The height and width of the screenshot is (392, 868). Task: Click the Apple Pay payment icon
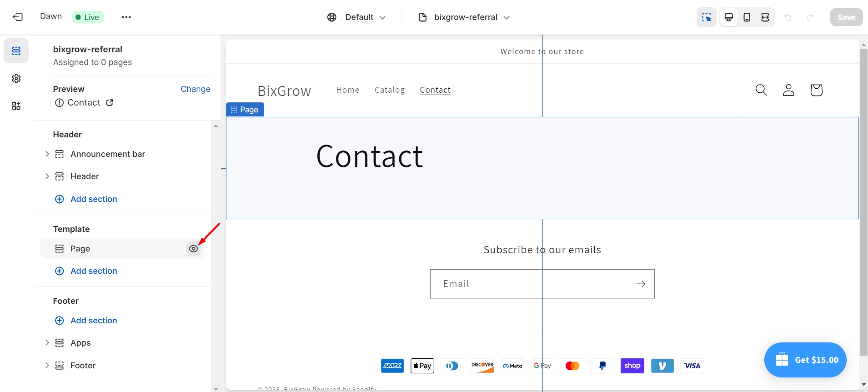click(x=422, y=366)
